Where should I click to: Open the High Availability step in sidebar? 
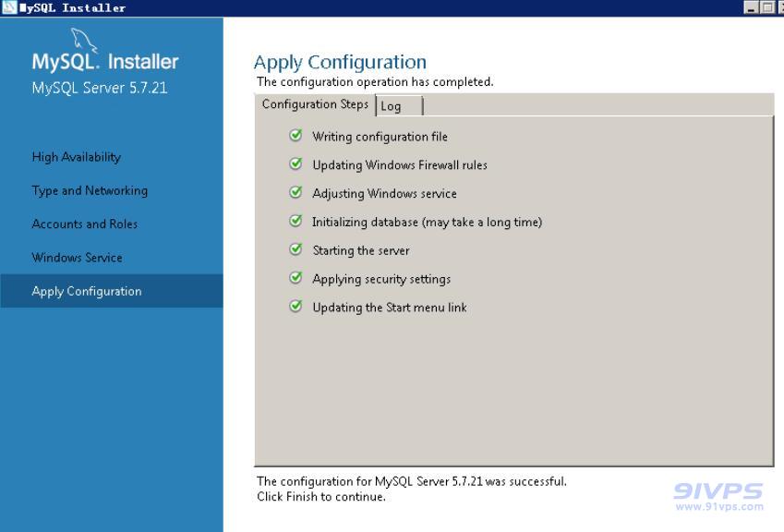click(77, 157)
